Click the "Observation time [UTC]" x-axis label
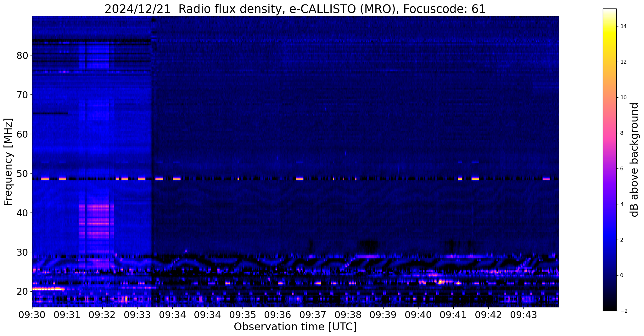Viewport: 644px width, 336px height. click(295, 327)
